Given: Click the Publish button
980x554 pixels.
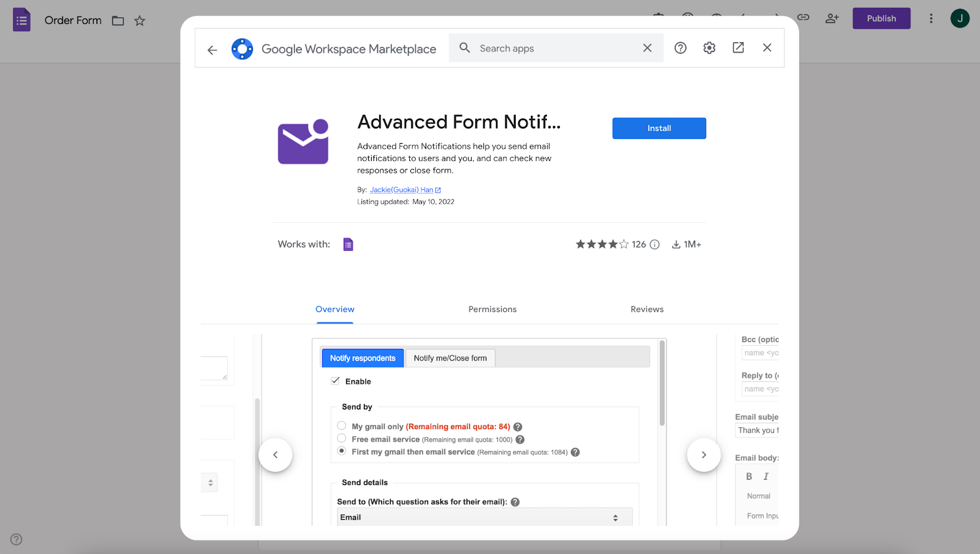Looking at the screenshot, I should 881,18.
